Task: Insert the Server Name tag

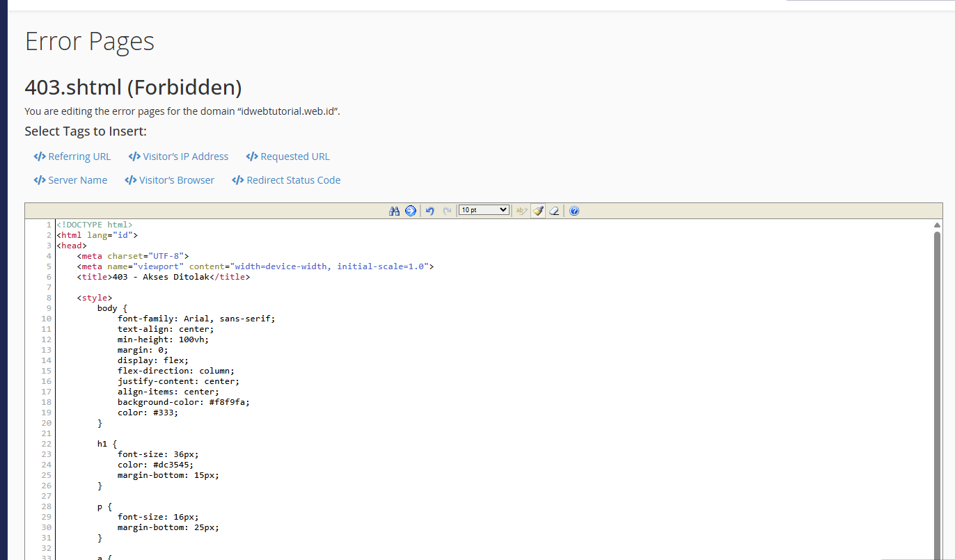Action: point(70,180)
